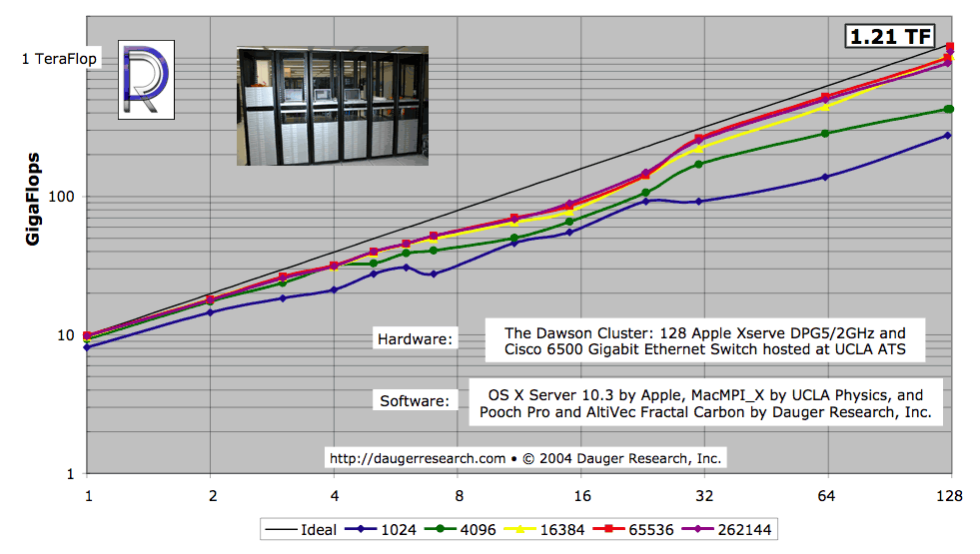Select the 4096 legend entry
This screenshot has height=554, width=980.
pyautogui.click(x=460, y=530)
